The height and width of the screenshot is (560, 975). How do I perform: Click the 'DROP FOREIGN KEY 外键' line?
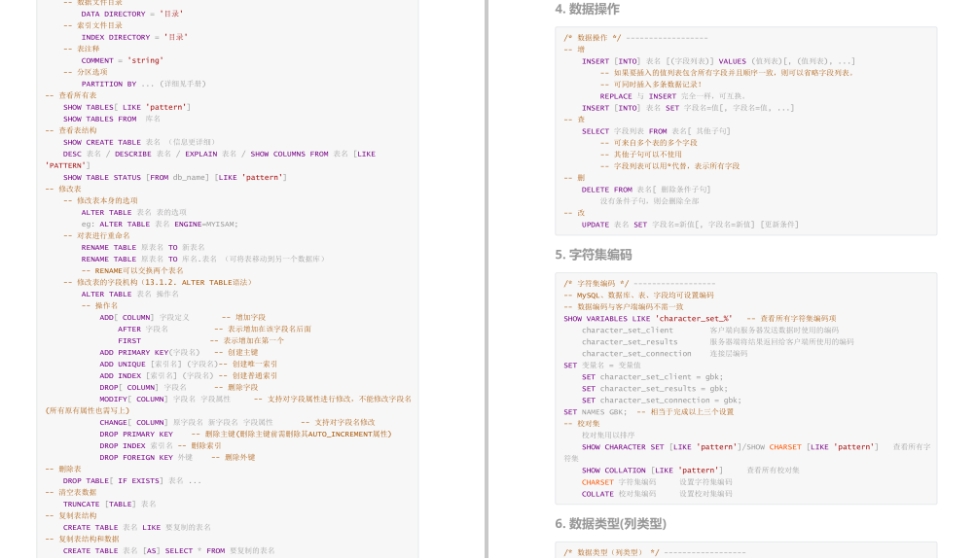[x=177, y=458]
